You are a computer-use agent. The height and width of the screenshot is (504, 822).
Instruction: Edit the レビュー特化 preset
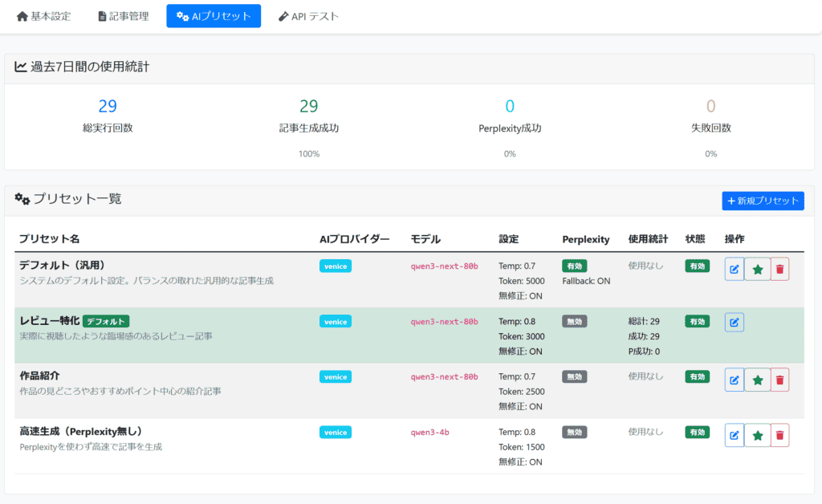[x=735, y=323]
